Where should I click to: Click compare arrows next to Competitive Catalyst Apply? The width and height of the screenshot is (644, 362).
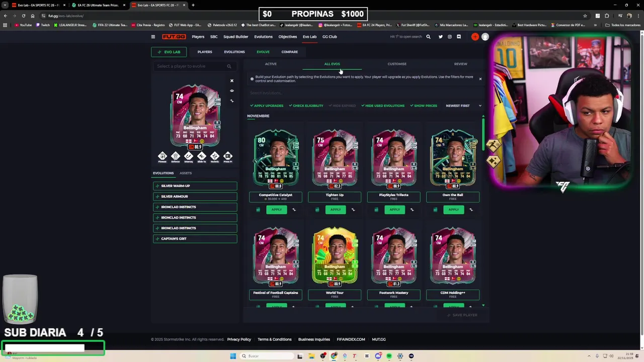coord(294,210)
